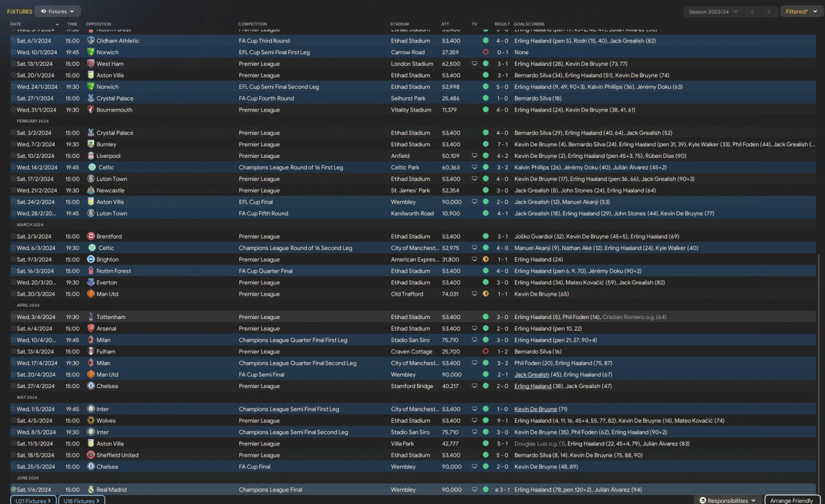Screen dimensions: 825x504
Task: Tick the selector for Sat, 1/6/2024 fixture
Action: point(13,490)
